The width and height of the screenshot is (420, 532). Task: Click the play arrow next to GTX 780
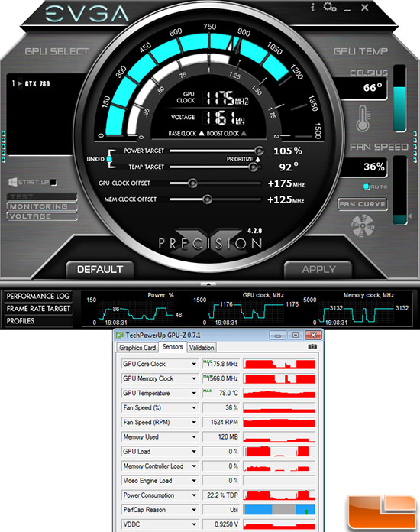(x=20, y=83)
